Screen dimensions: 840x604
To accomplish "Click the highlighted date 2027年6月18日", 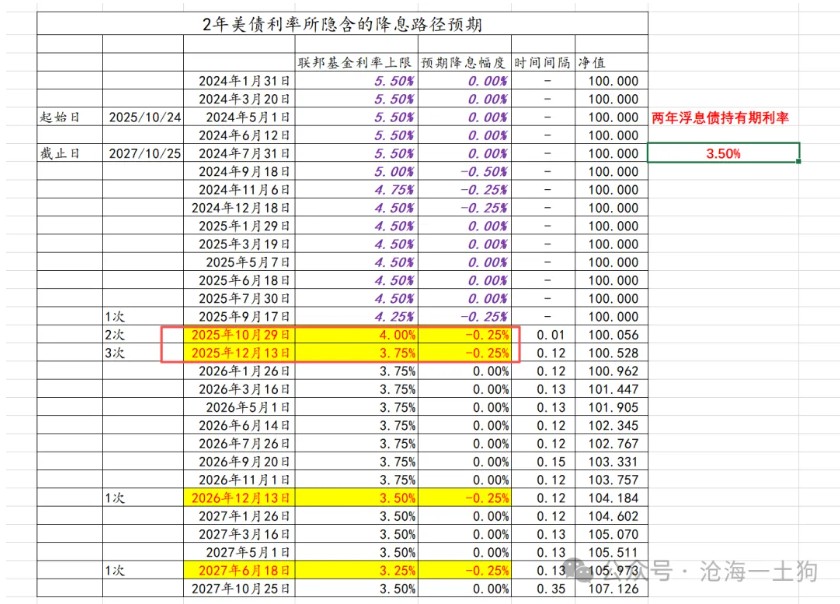I will [239, 571].
